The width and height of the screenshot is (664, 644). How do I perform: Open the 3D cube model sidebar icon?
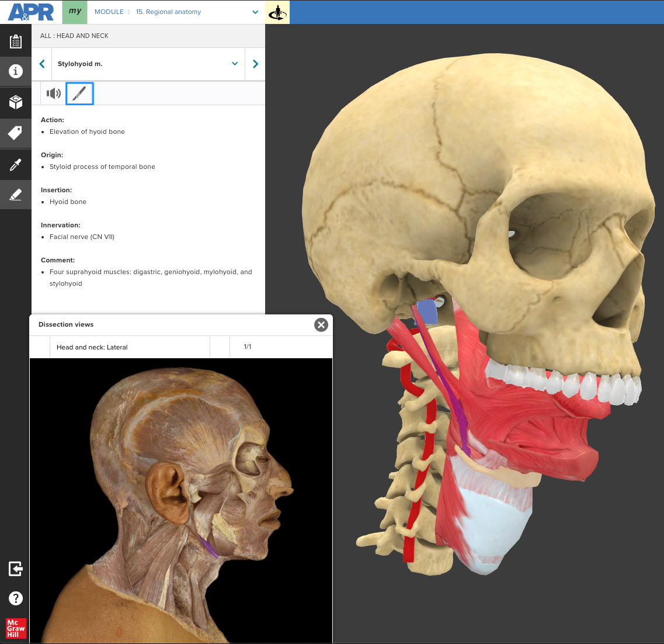pos(16,102)
